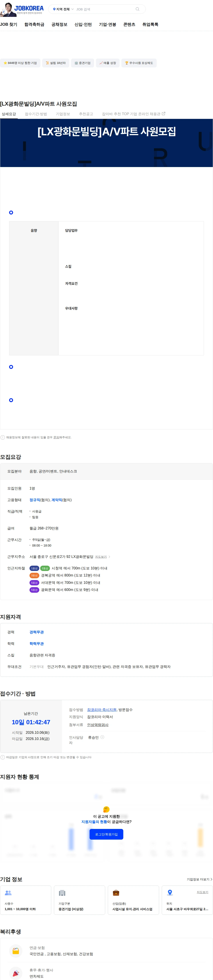Click the 중견기업 badge
The image size is (213, 980).
click(83, 63)
